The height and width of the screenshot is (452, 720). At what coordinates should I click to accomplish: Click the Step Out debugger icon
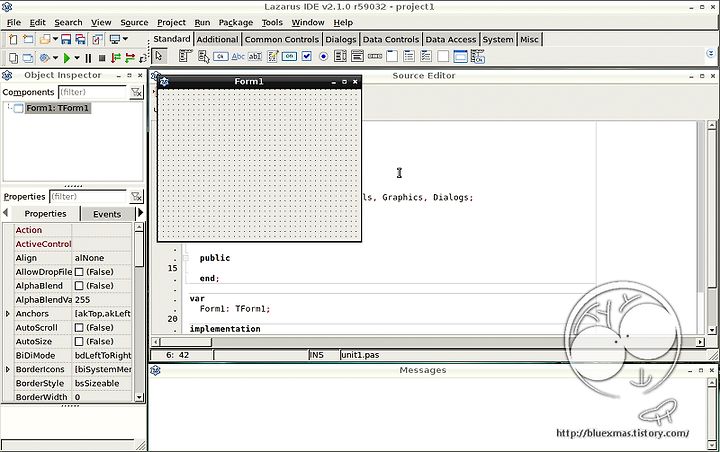(x=143, y=58)
